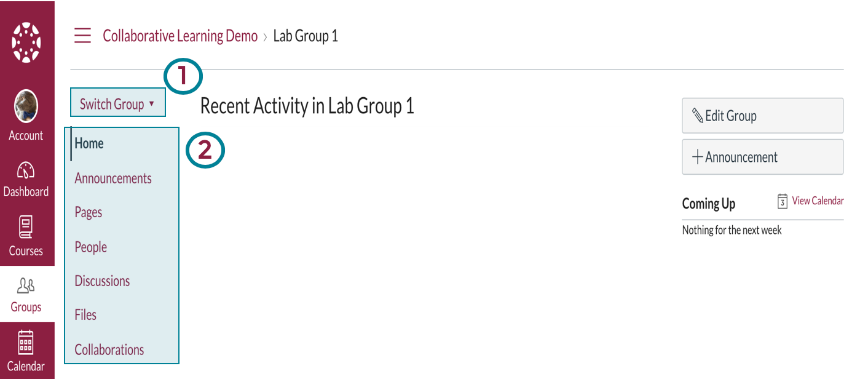Click the Canvas logo icon
This screenshot has height=379, width=868.
pos(26,42)
